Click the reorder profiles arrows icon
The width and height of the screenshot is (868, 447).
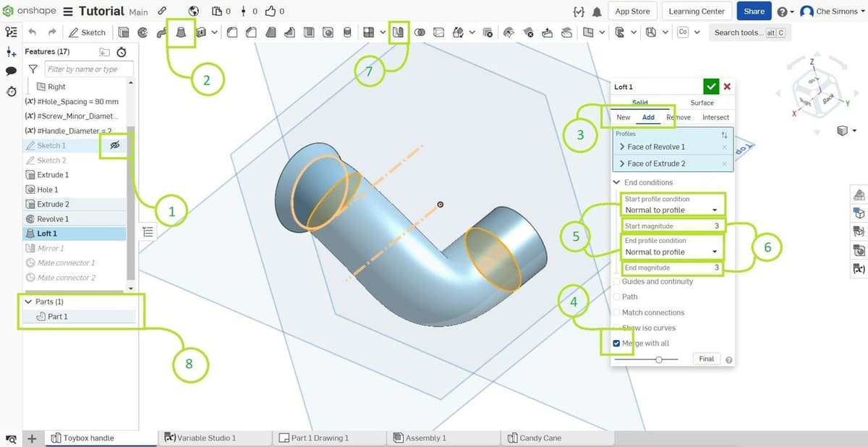coord(725,135)
